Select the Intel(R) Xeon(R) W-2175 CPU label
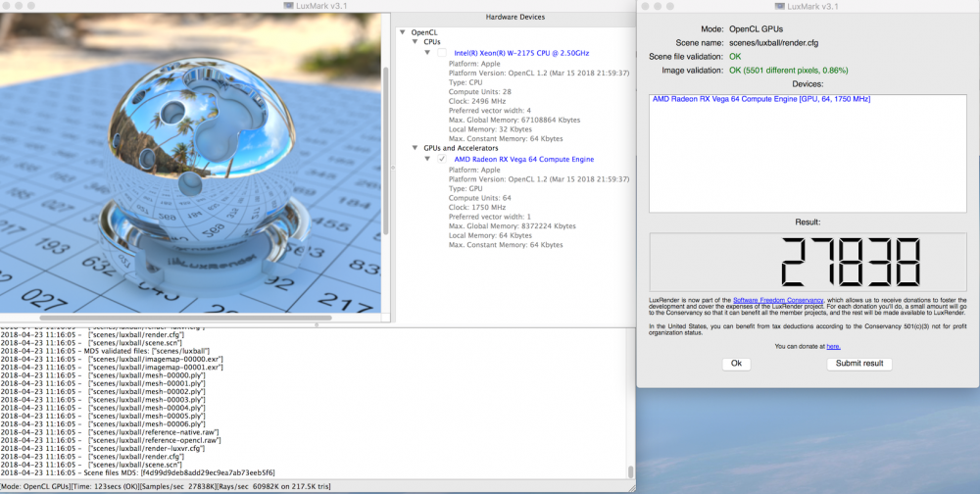This screenshot has height=494, width=980. [x=521, y=53]
